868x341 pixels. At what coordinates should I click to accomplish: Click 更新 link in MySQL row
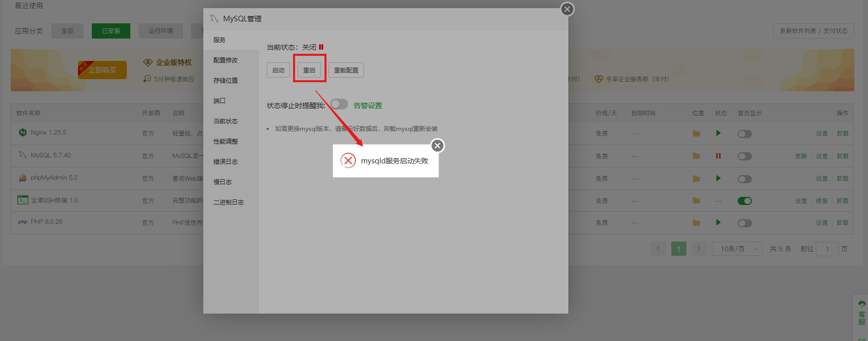point(801,156)
